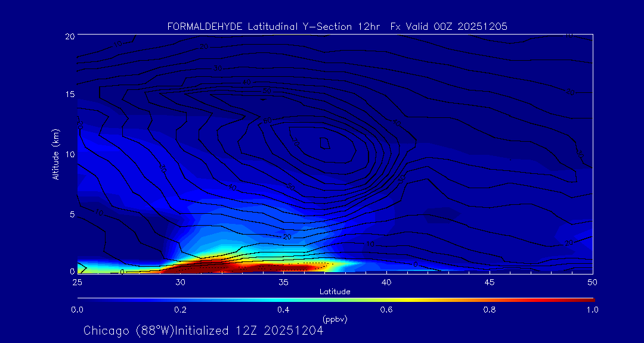The width and height of the screenshot is (644, 343).
Task: Click the latitude axis tick label 45
Action: [490, 282]
